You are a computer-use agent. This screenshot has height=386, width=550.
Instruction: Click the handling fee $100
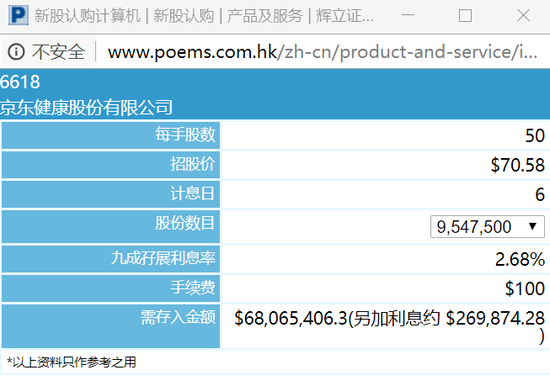[x=525, y=288]
